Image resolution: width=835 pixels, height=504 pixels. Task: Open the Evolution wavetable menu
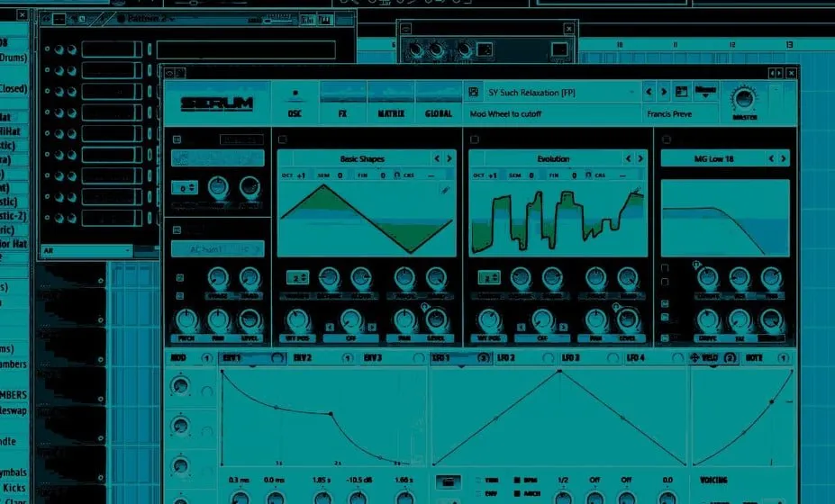[x=553, y=158]
